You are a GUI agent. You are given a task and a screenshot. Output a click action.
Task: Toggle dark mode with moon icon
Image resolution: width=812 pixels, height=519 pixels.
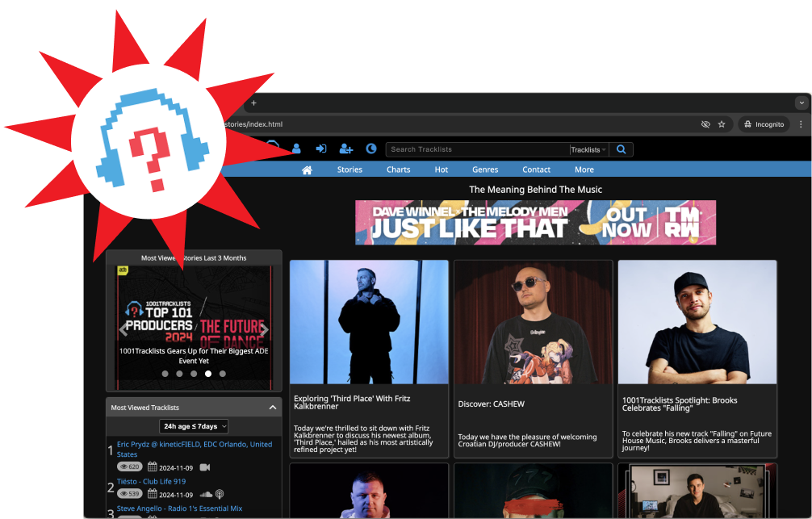pyautogui.click(x=370, y=149)
